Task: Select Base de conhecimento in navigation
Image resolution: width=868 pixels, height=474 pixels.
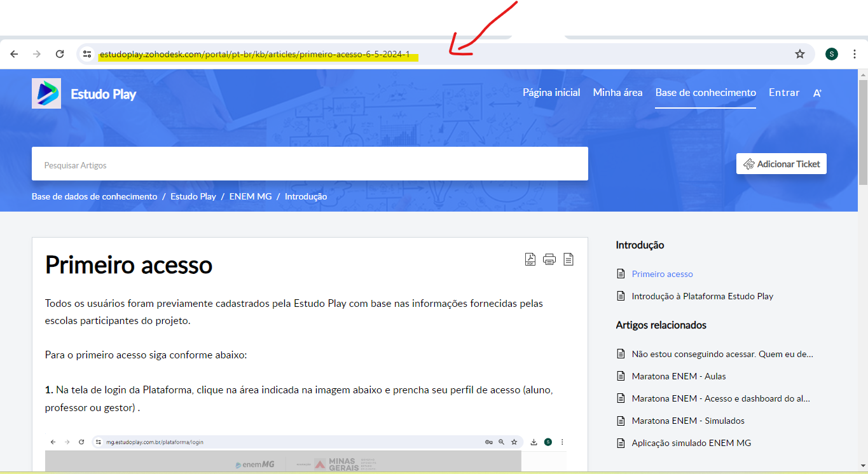Action: click(706, 93)
